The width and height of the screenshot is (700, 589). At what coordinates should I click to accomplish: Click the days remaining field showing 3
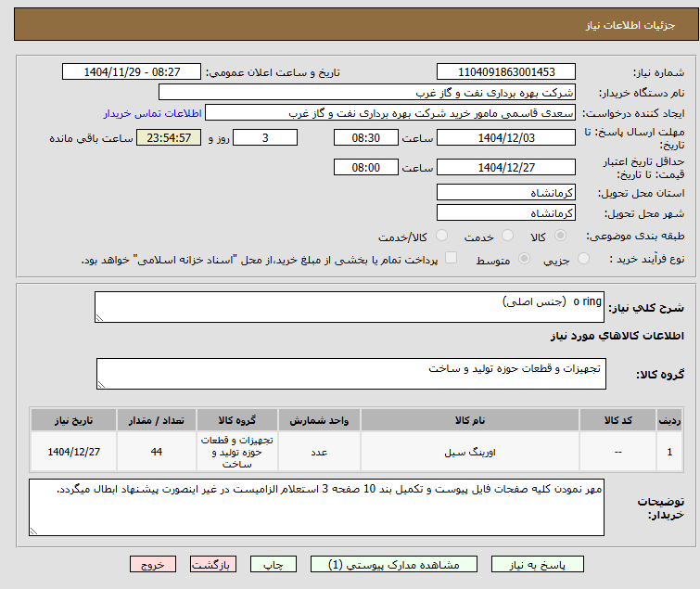pos(265,137)
